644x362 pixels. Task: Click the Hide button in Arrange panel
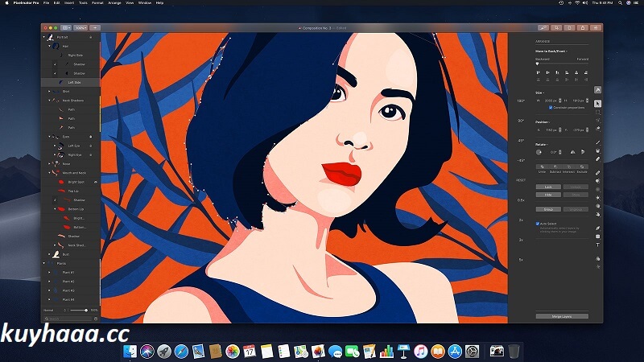point(548,195)
